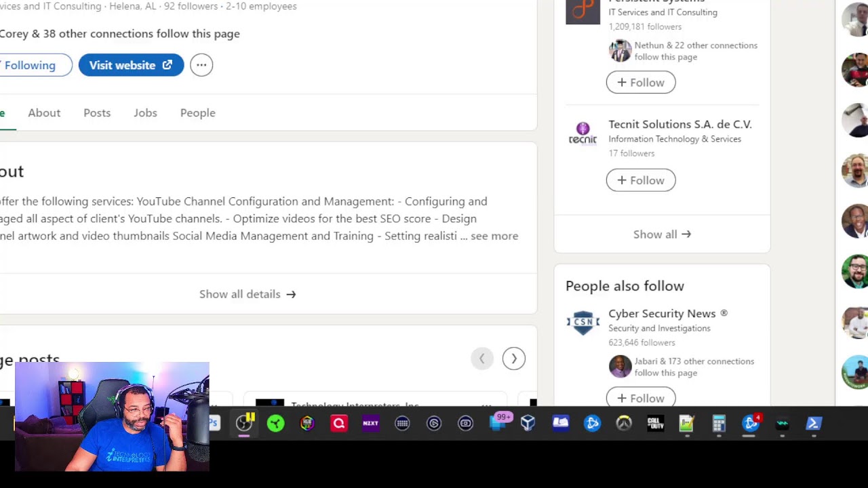Click '1,209,181 followers' text

coord(645,26)
